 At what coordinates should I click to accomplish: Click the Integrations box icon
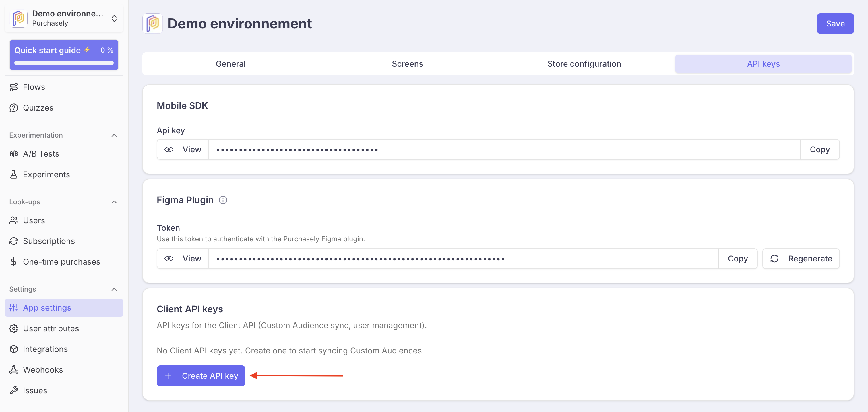(13, 349)
